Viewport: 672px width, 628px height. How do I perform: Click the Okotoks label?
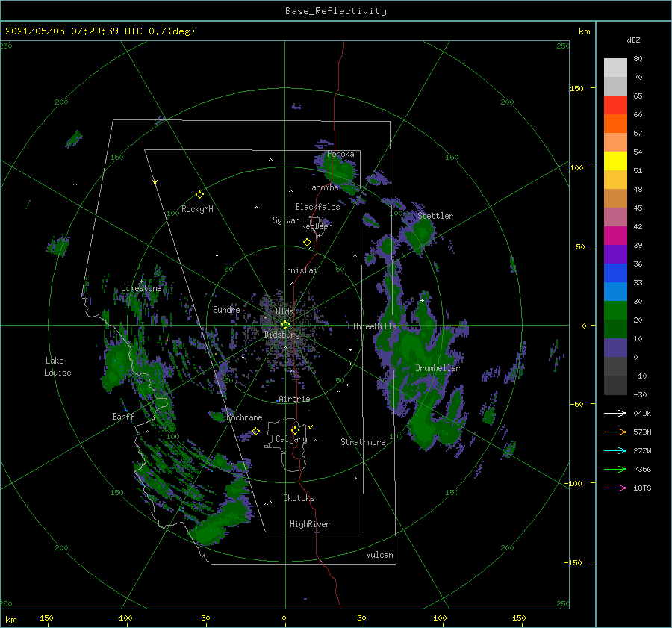[299, 498]
